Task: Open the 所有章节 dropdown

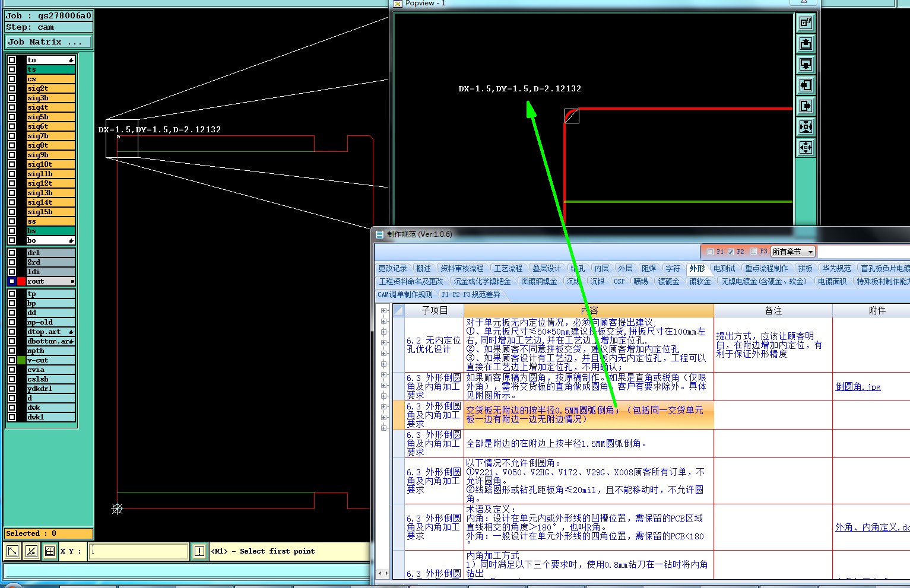Action: click(793, 252)
